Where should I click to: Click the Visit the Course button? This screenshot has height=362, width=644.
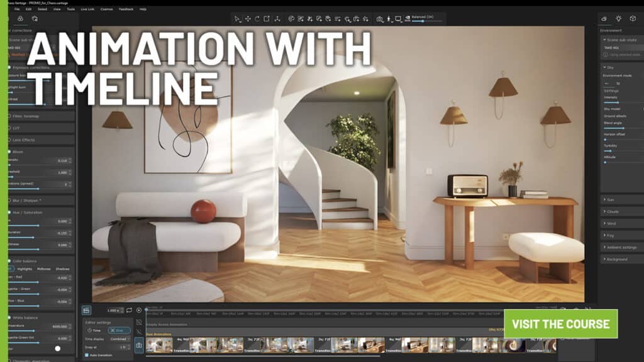coord(560,324)
